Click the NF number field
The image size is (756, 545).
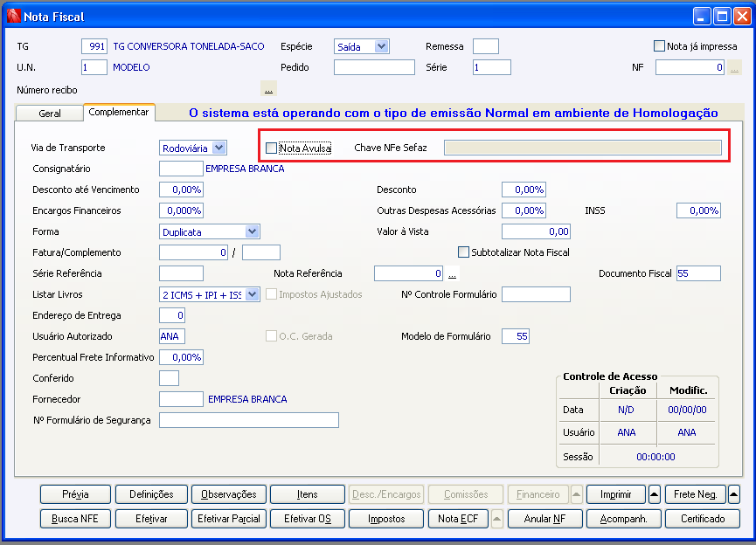click(690, 67)
